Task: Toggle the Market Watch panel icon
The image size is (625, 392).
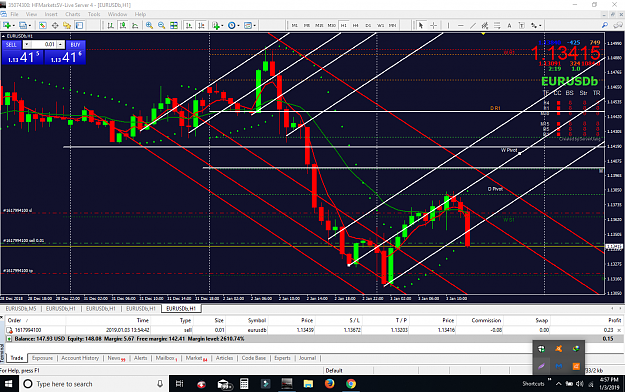Action: click(42, 26)
